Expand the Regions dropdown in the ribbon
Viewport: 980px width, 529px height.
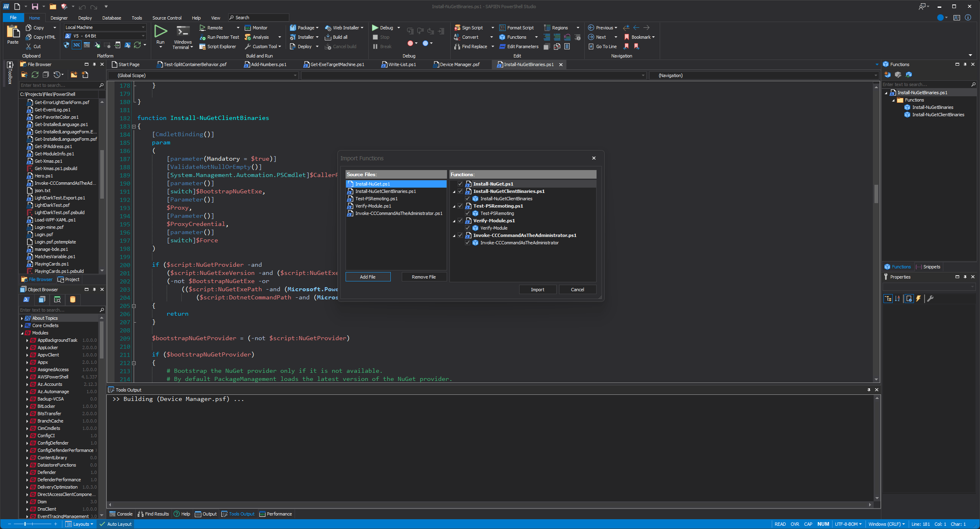(x=577, y=27)
